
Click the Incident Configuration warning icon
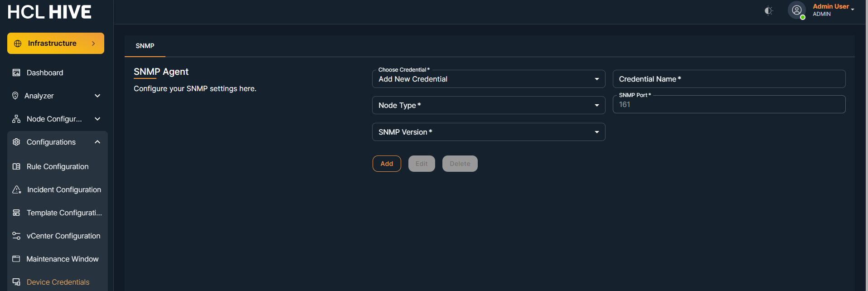pyautogui.click(x=17, y=189)
